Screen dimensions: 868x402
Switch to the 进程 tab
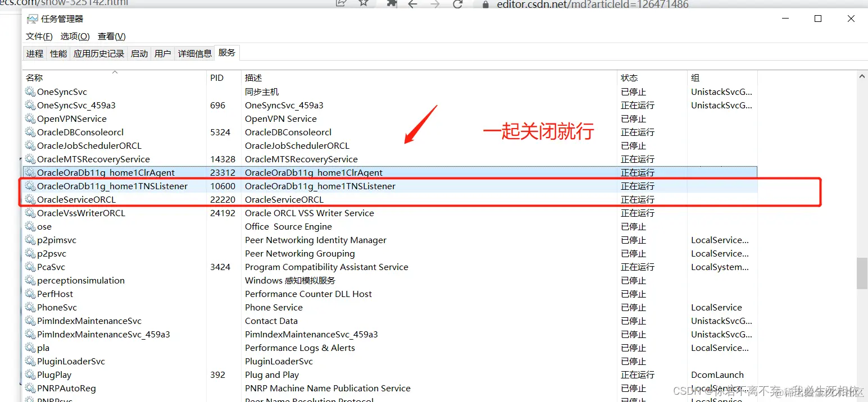(x=35, y=53)
